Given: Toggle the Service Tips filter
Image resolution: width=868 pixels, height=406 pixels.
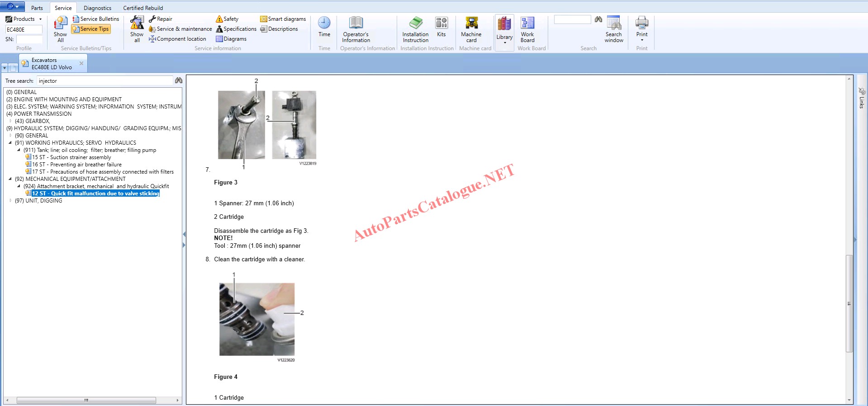Looking at the screenshot, I should point(91,29).
